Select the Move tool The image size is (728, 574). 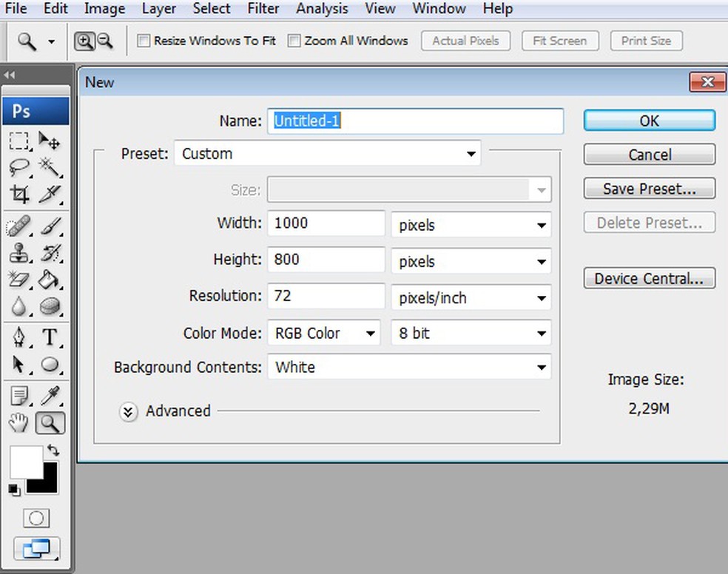click(x=50, y=140)
